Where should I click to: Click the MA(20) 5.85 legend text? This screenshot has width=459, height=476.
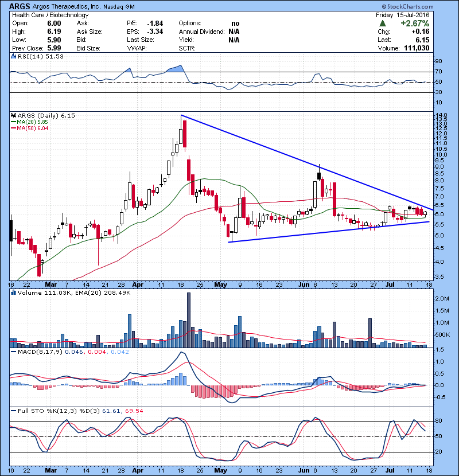coord(33,122)
